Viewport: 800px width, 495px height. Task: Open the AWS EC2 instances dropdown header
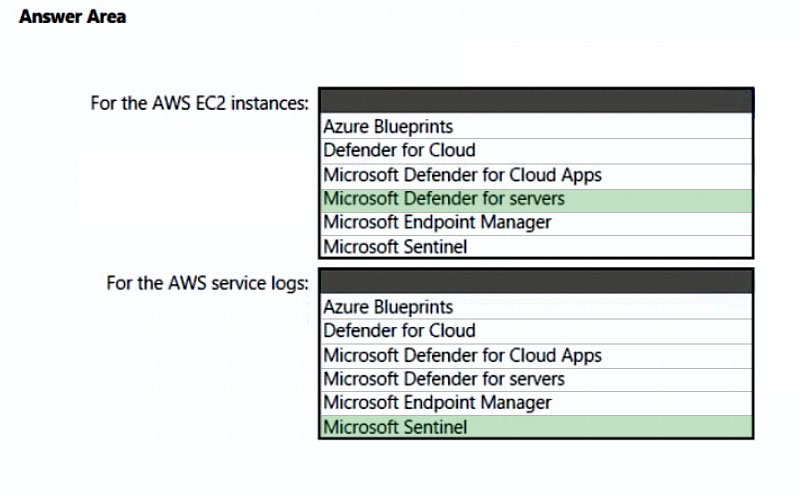[x=536, y=101]
